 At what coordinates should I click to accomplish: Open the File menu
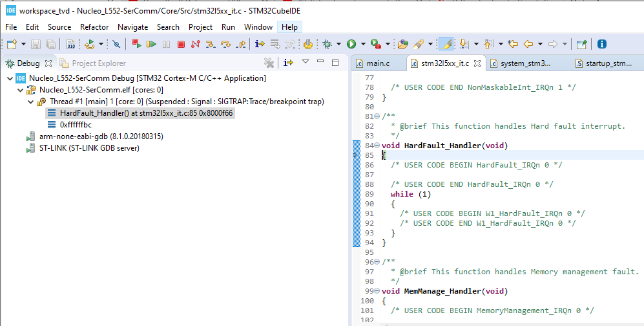point(11,27)
